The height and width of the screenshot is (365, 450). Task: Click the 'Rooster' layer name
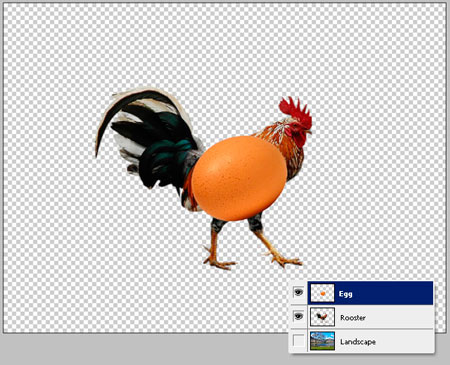point(353,318)
